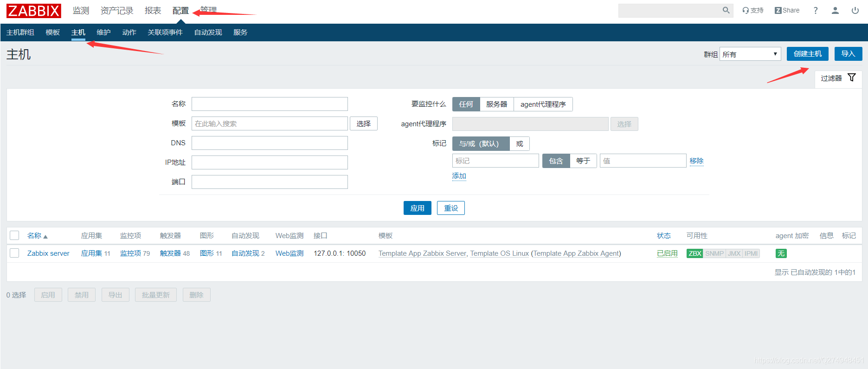Click the 创建主机 button
This screenshot has width=868, height=369.
808,54
